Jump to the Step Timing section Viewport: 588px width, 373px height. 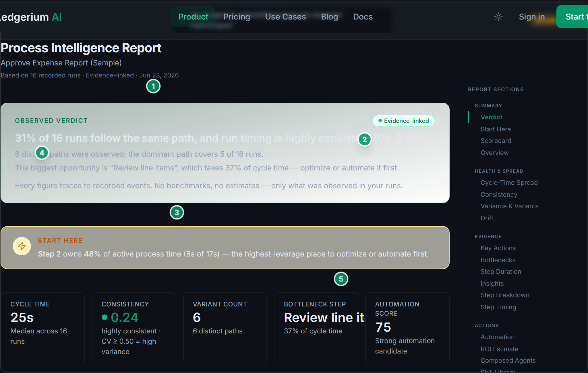[x=498, y=307]
